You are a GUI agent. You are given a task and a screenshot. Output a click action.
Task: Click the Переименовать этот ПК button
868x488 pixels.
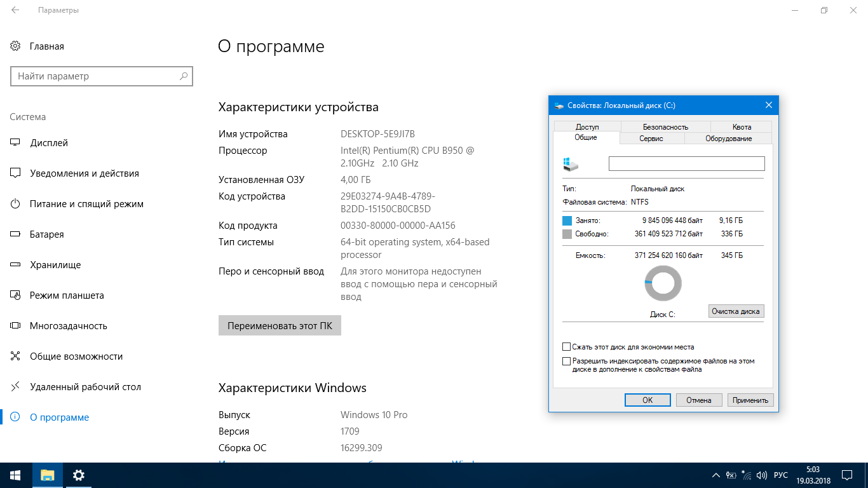(x=280, y=325)
